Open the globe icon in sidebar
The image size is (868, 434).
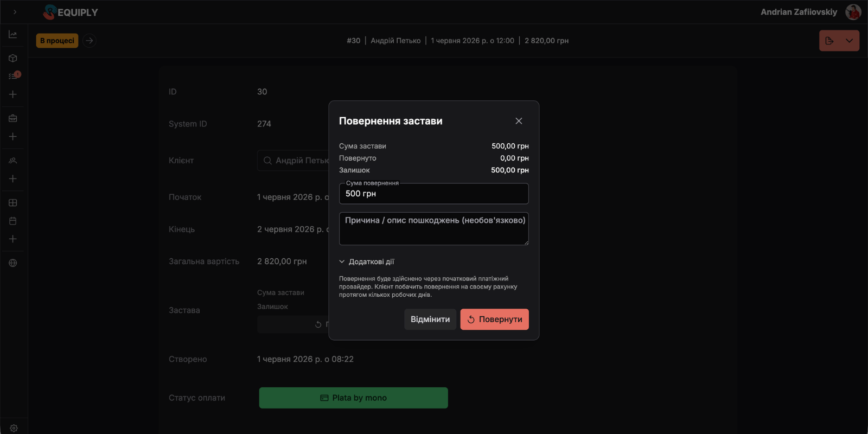point(13,263)
